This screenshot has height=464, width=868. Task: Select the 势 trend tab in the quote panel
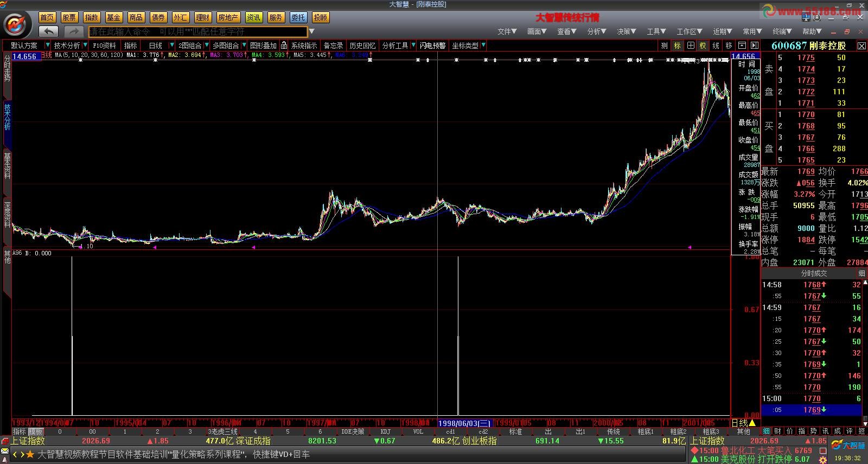pos(813,431)
